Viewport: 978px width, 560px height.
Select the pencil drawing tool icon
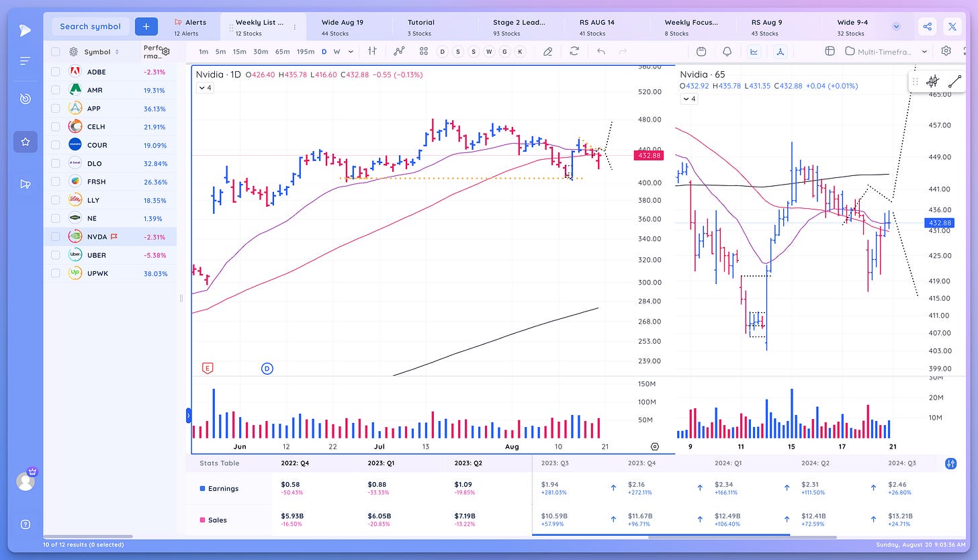coord(547,51)
